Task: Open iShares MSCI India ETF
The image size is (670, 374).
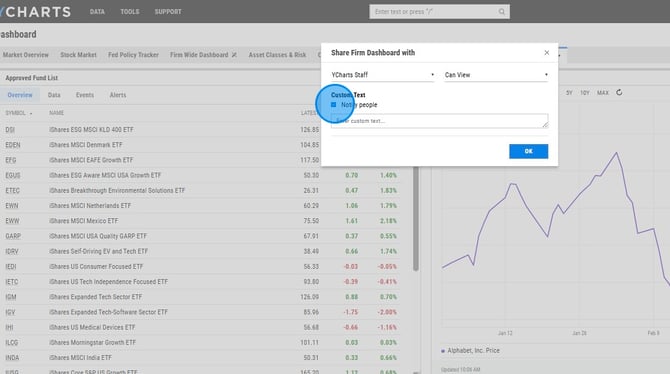Action: [x=80, y=358]
